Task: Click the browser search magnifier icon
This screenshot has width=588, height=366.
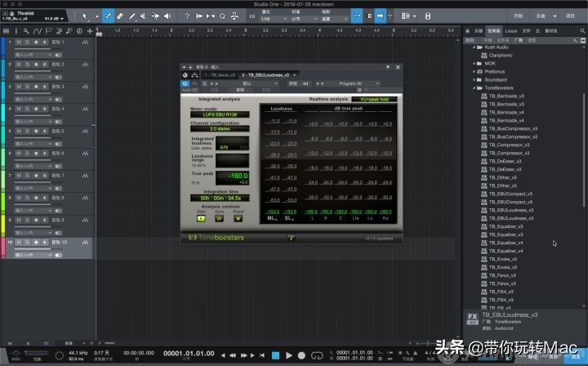Action: (x=582, y=31)
